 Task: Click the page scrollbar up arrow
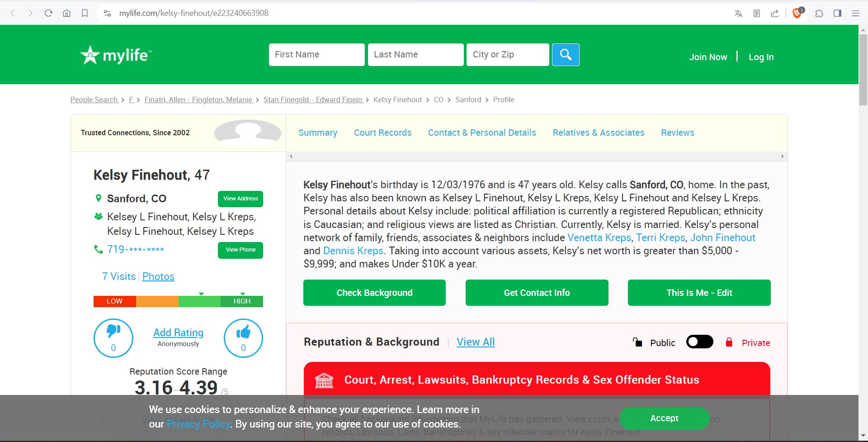click(863, 30)
